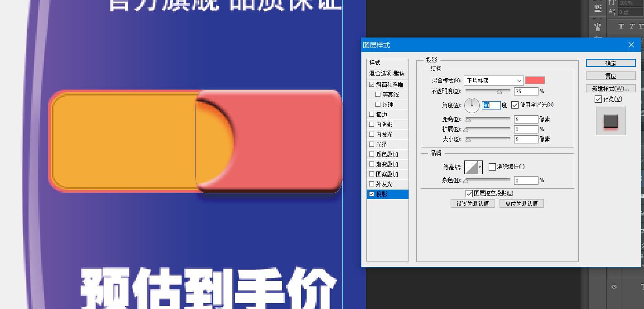Screen dimensions: 644x309
Task: Open the contour picker dropdown arrow
Action: click(480, 167)
